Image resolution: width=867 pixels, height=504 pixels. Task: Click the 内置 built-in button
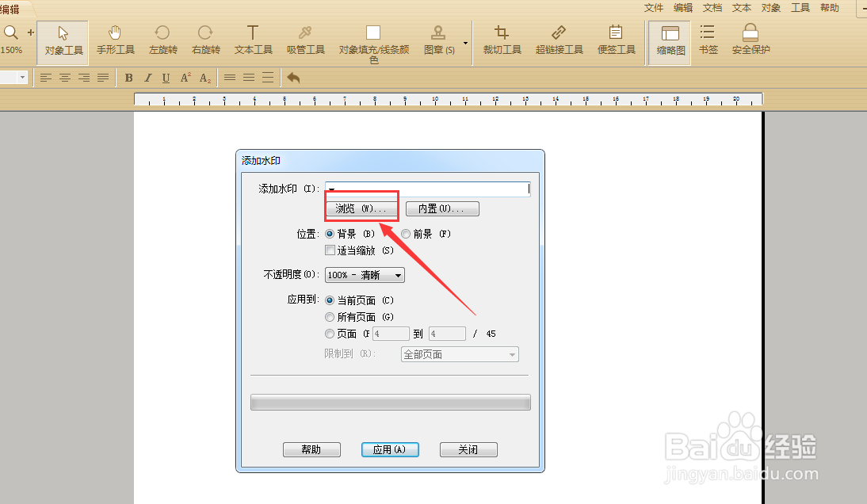(x=442, y=208)
